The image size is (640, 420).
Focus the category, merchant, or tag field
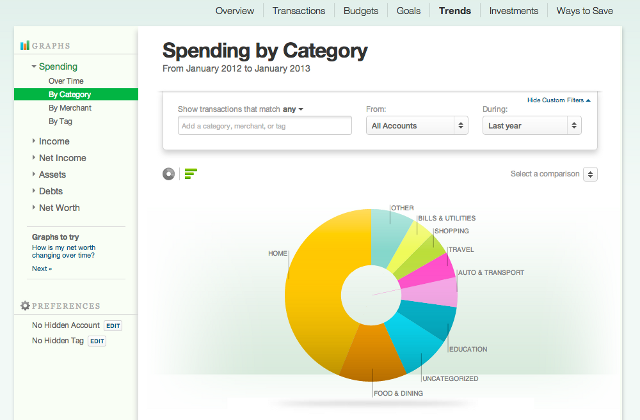tap(264, 126)
